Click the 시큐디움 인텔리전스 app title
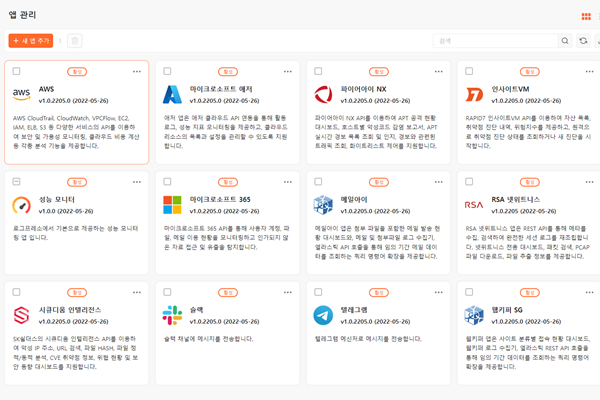The image size is (600, 400). [x=70, y=310]
